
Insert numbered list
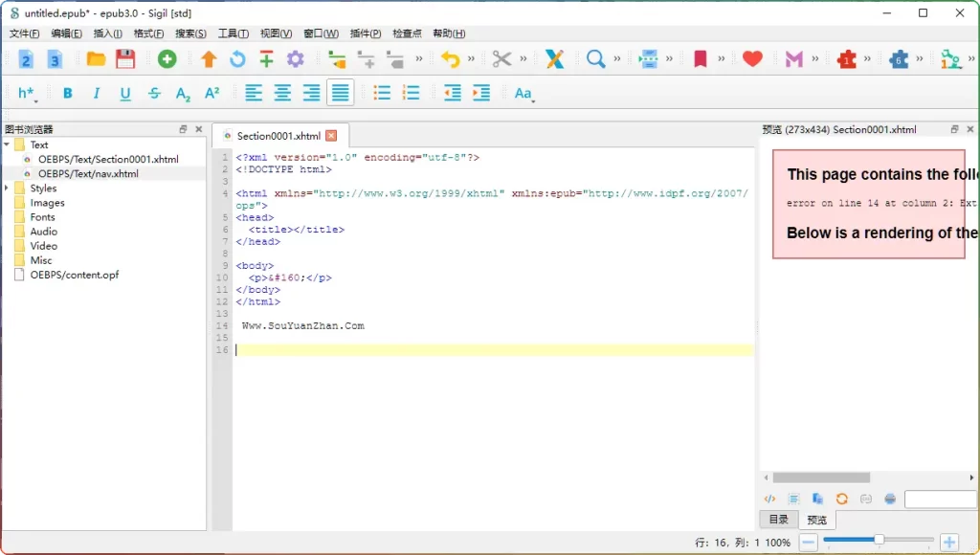tap(411, 93)
